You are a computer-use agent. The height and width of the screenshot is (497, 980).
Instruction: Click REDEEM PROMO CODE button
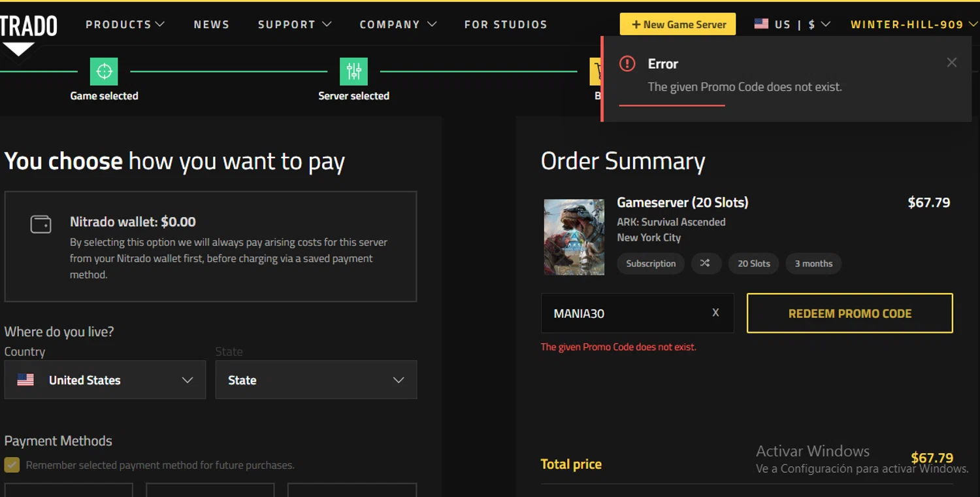click(850, 313)
